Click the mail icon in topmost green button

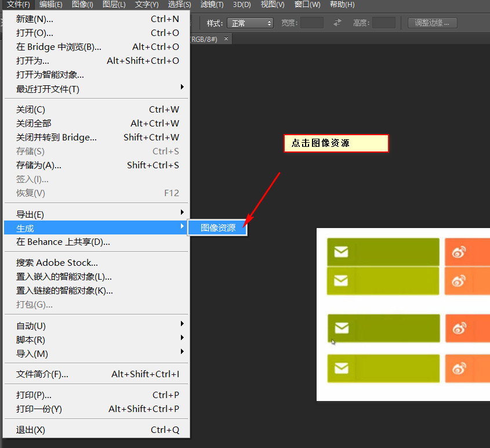click(x=341, y=252)
